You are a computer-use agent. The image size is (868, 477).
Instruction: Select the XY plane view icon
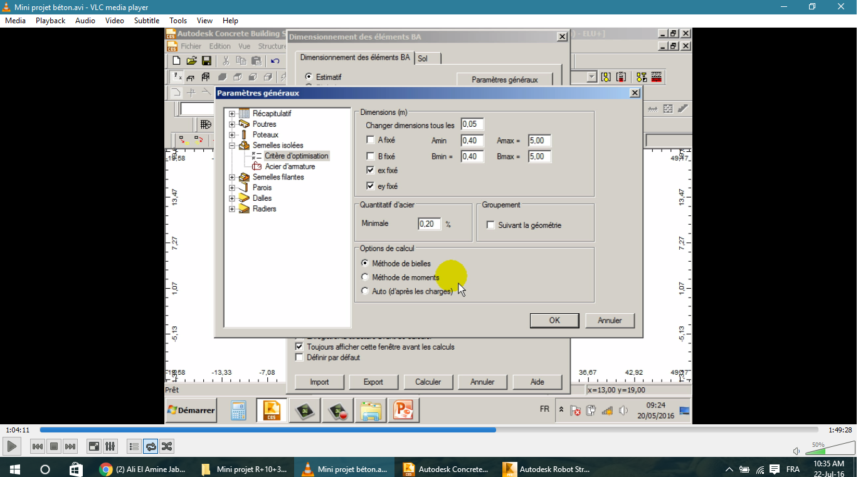point(177,77)
